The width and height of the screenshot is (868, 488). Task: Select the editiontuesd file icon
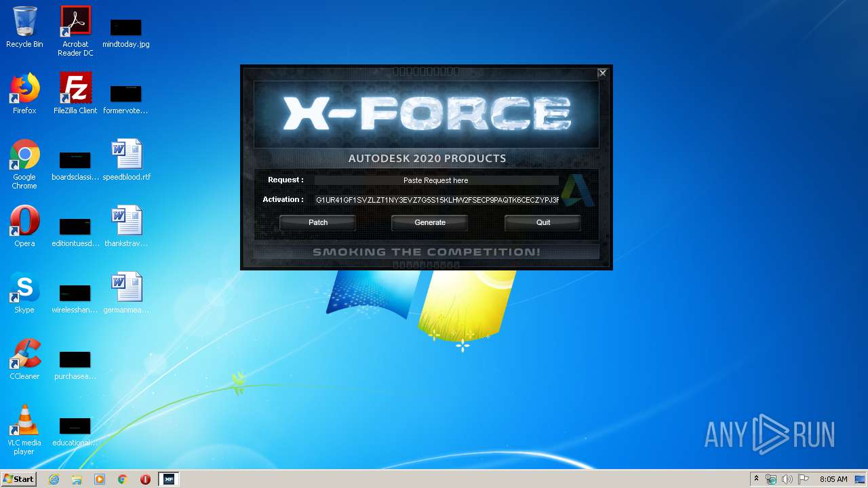(75, 232)
